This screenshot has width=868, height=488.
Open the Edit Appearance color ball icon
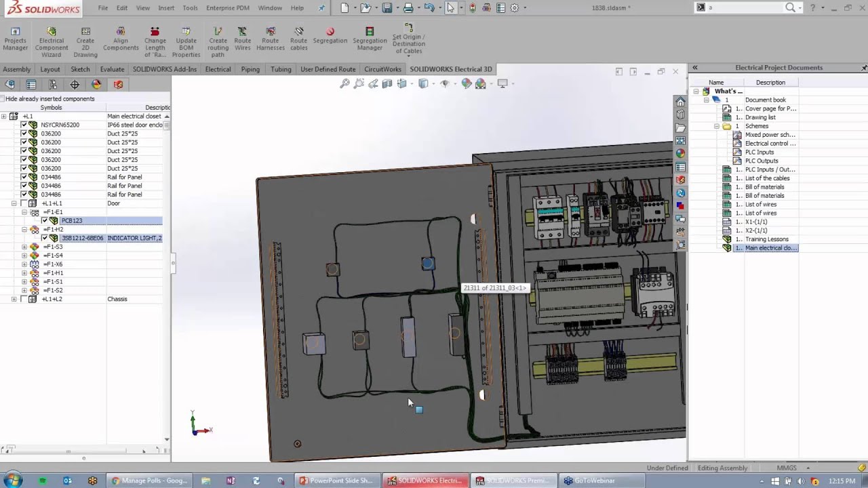[466, 84]
